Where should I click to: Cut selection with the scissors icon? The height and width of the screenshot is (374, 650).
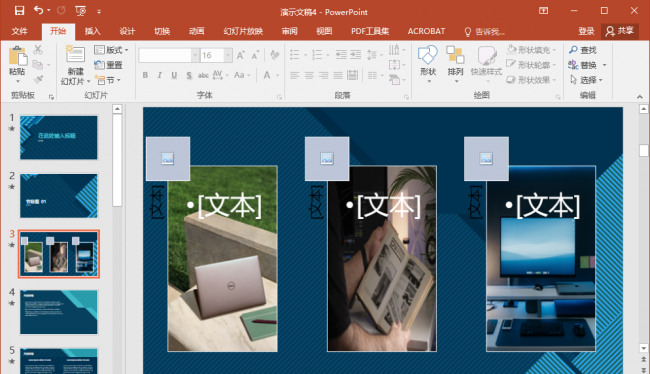(38, 50)
